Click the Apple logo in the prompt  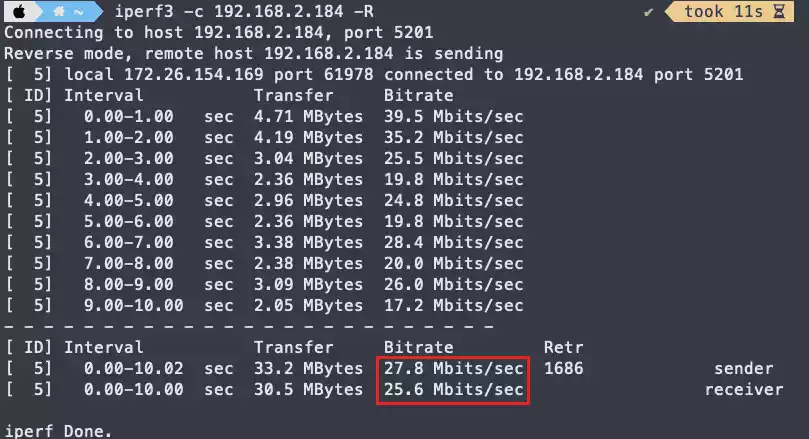21,12
